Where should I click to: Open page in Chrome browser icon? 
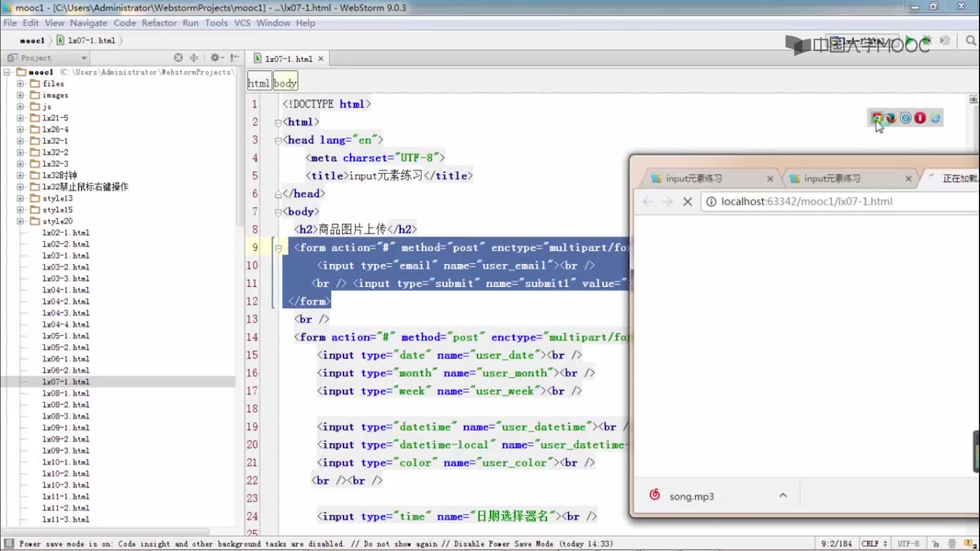pos(877,118)
